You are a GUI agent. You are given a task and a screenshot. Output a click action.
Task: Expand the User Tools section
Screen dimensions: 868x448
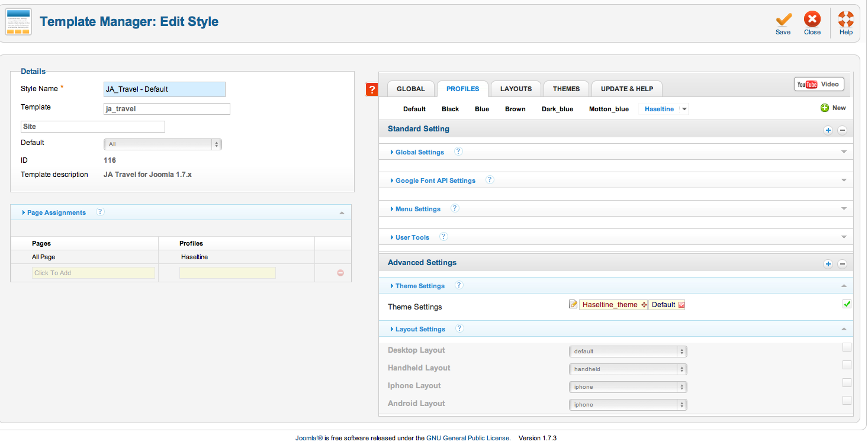[x=616, y=237]
